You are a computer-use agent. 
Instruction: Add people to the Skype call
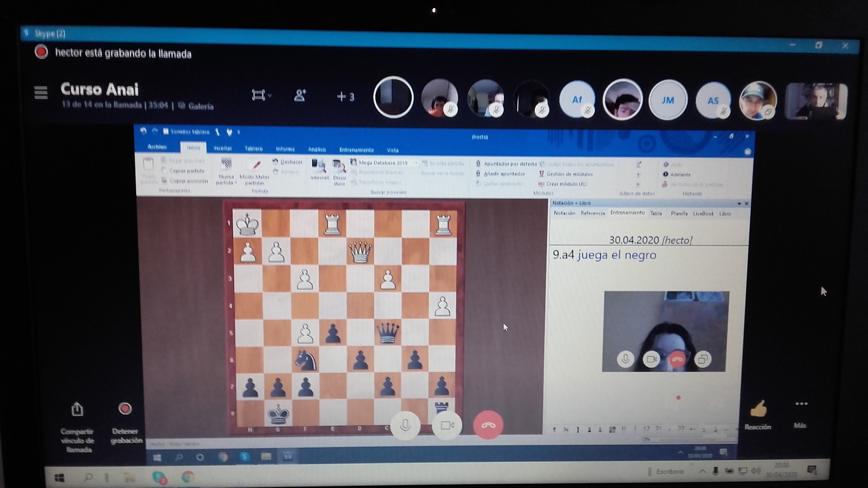click(300, 95)
